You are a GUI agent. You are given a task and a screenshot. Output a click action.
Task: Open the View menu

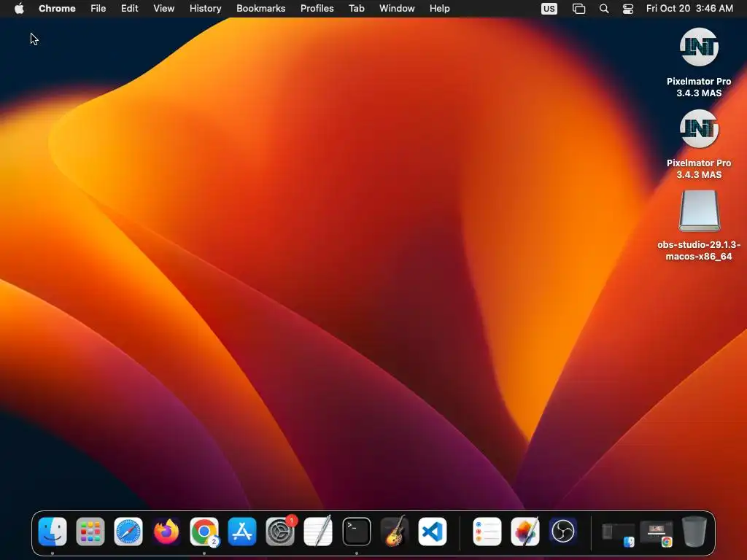tap(163, 8)
